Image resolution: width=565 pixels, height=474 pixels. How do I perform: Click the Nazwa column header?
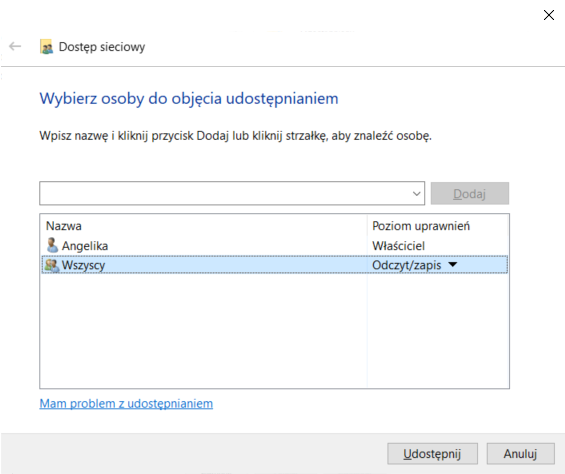click(63, 226)
